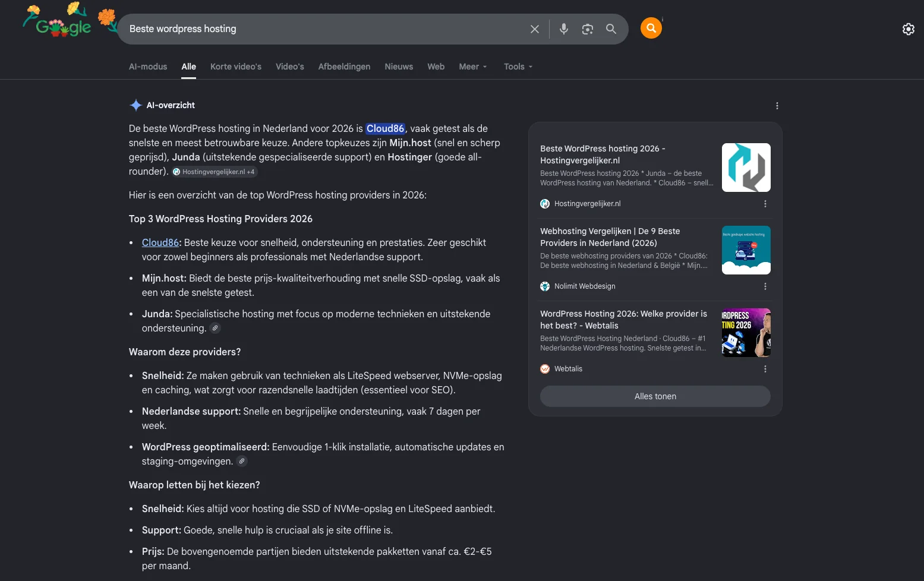Screen dimensions: 924x581
Task: Open Korte video's tab
Action: click(x=236, y=67)
